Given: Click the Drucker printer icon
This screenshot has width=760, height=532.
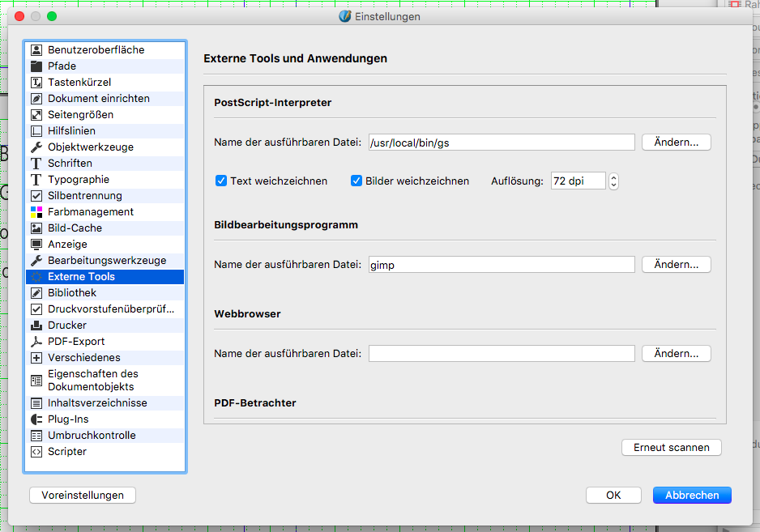Looking at the screenshot, I should click(36, 326).
